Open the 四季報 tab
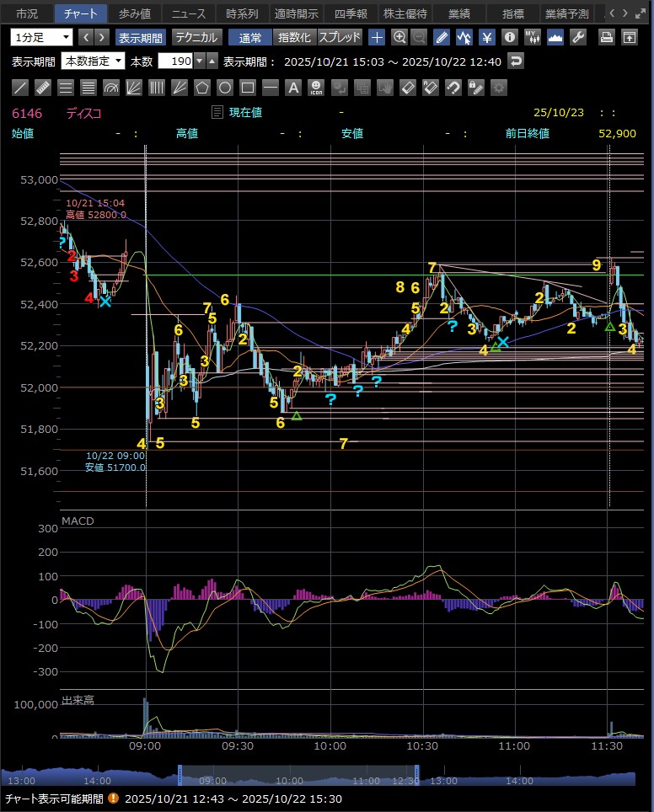The width and height of the screenshot is (654, 812). coord(351,13)
